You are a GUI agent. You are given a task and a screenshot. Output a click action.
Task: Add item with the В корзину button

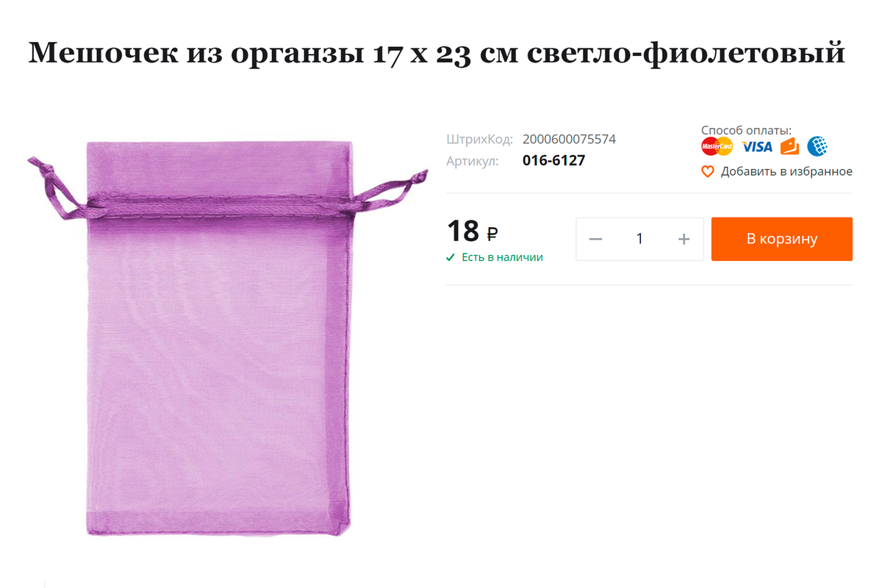pos(782,239)
